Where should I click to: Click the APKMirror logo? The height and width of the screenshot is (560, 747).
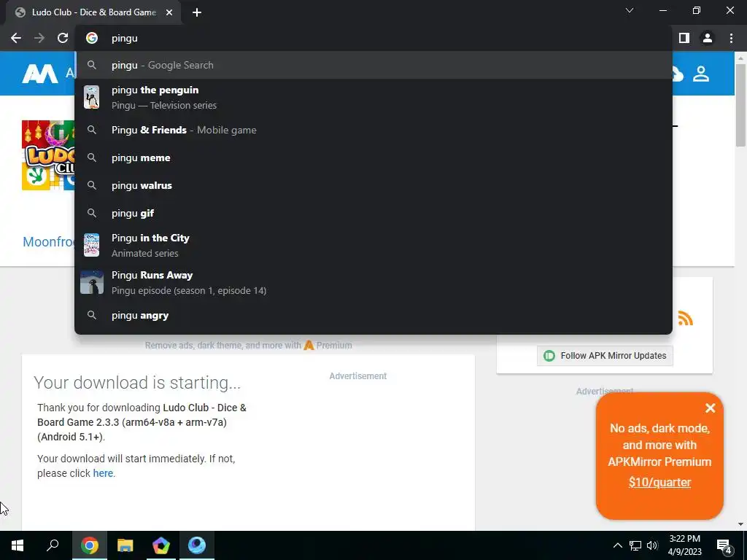click(40, 74)
